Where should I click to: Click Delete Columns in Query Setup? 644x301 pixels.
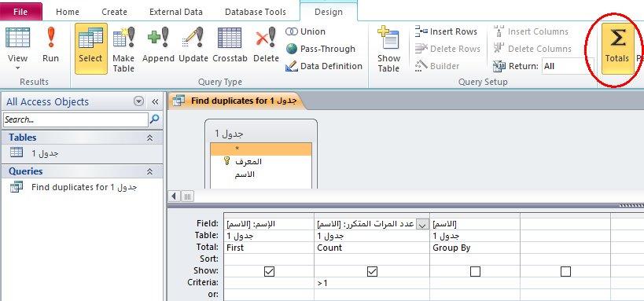pos(532,49)
